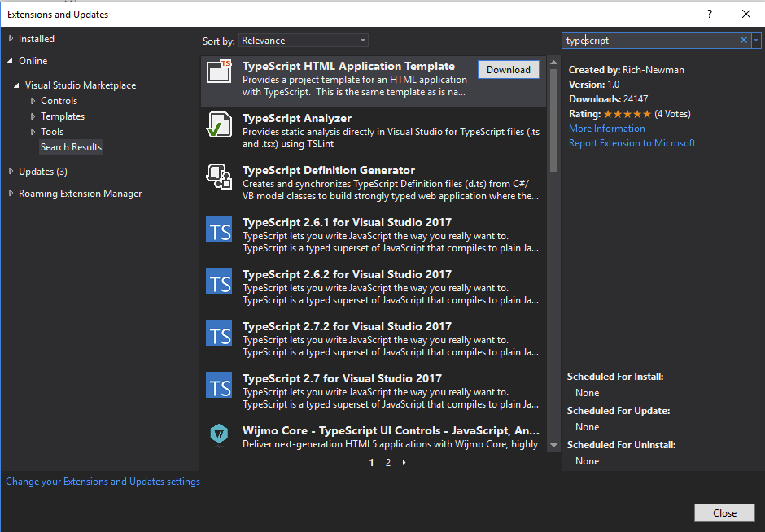This screenshot has height=532, width=765.
Task: Clear the typescript search with the X icon
Action: coord(743,40)
